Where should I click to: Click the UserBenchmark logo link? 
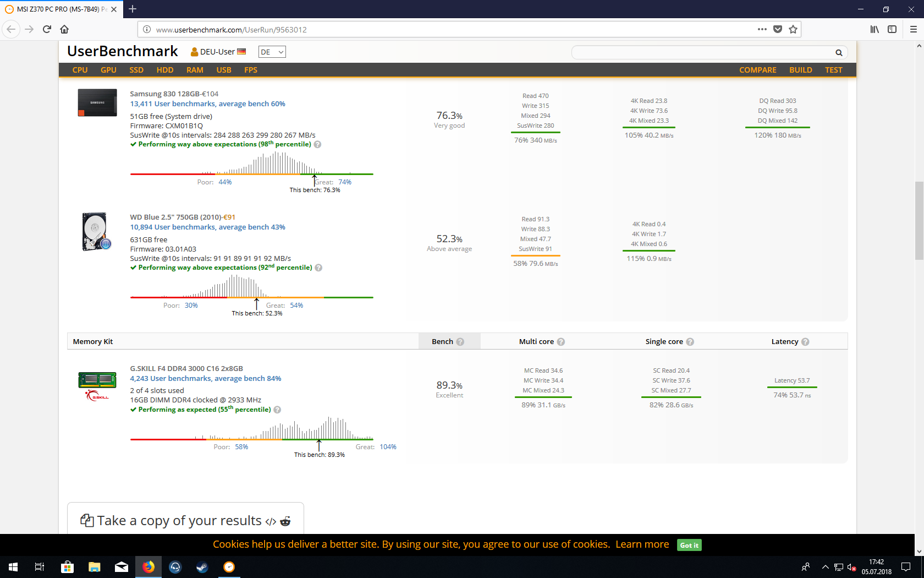tap(123, 51)
